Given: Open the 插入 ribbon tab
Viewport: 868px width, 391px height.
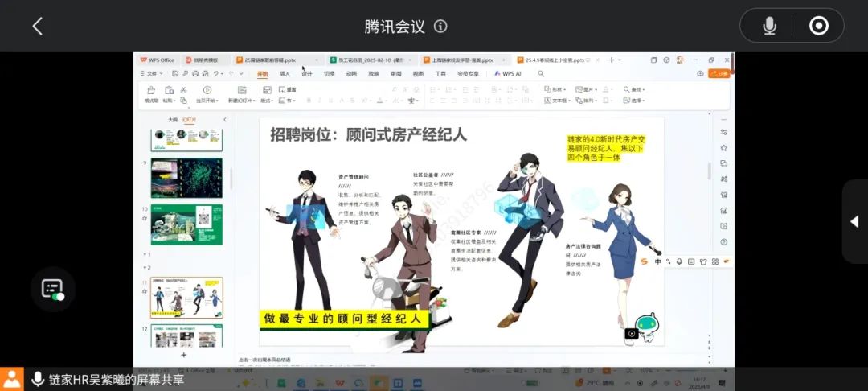Looking at the screenshot, I should pyautogui.click(x=285, y=73).
